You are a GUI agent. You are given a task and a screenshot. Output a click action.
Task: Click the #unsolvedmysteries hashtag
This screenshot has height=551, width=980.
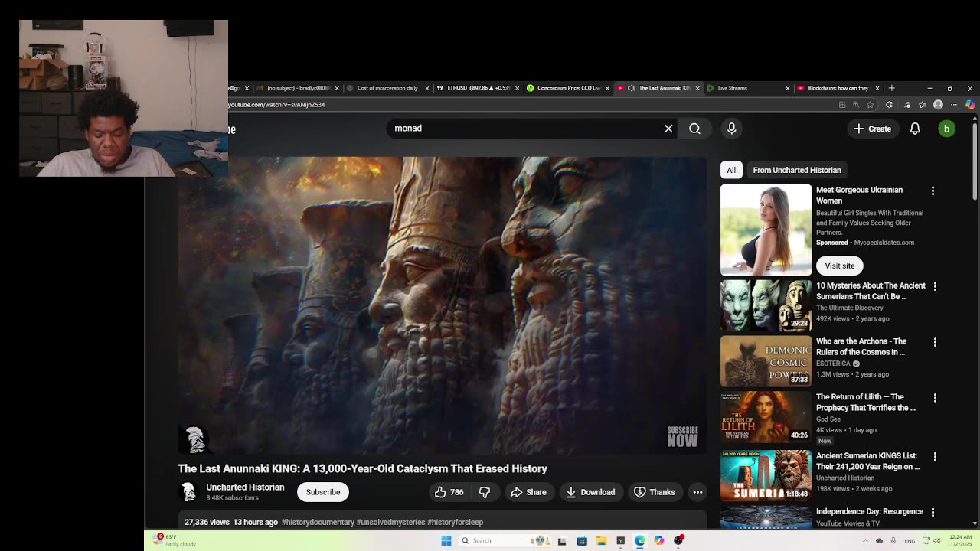[390, 522]
